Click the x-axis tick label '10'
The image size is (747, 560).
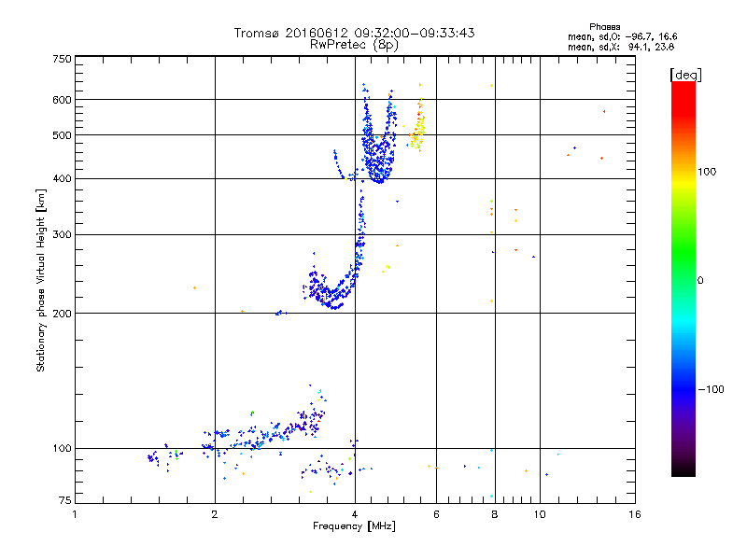pyautogui.click(x=540, y=515)
